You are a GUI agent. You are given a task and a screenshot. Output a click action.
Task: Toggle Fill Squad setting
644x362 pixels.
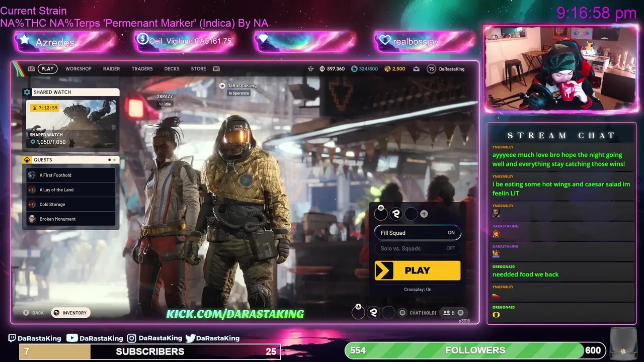[x=417, y=233]
